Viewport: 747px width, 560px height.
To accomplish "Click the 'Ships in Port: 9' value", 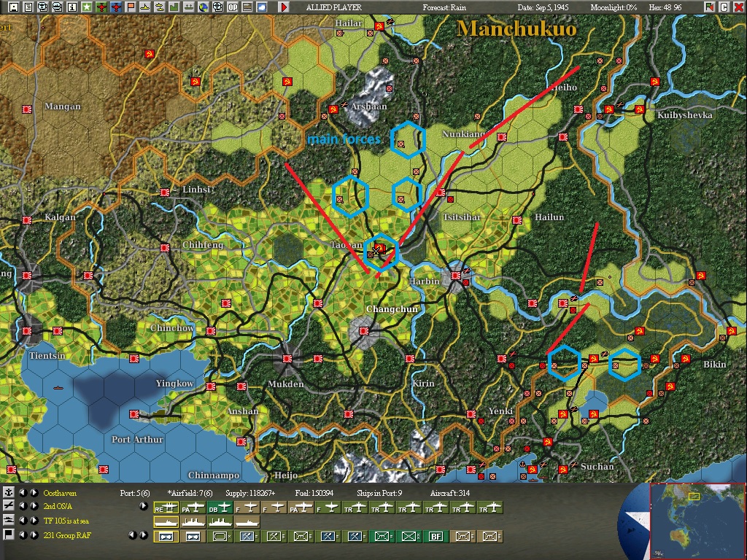I will point(379,493).
